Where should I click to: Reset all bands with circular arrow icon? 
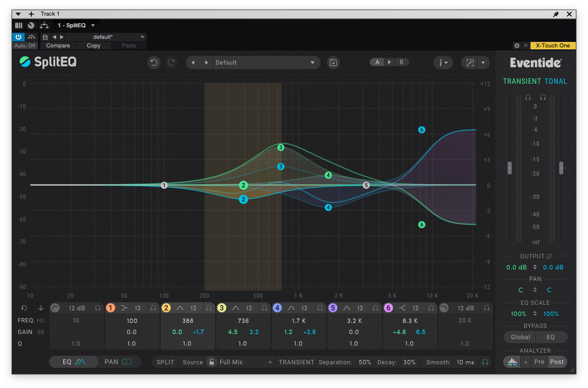point(24,308)
